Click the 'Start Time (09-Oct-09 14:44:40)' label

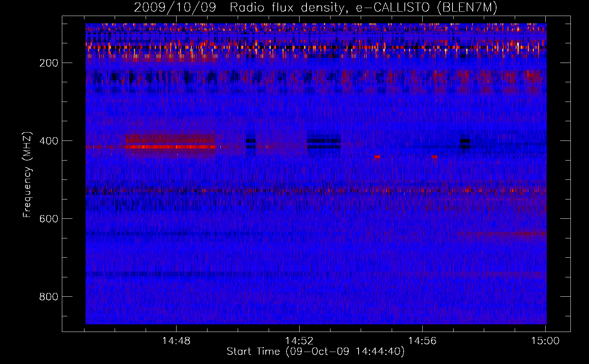(x=316, y=352)
